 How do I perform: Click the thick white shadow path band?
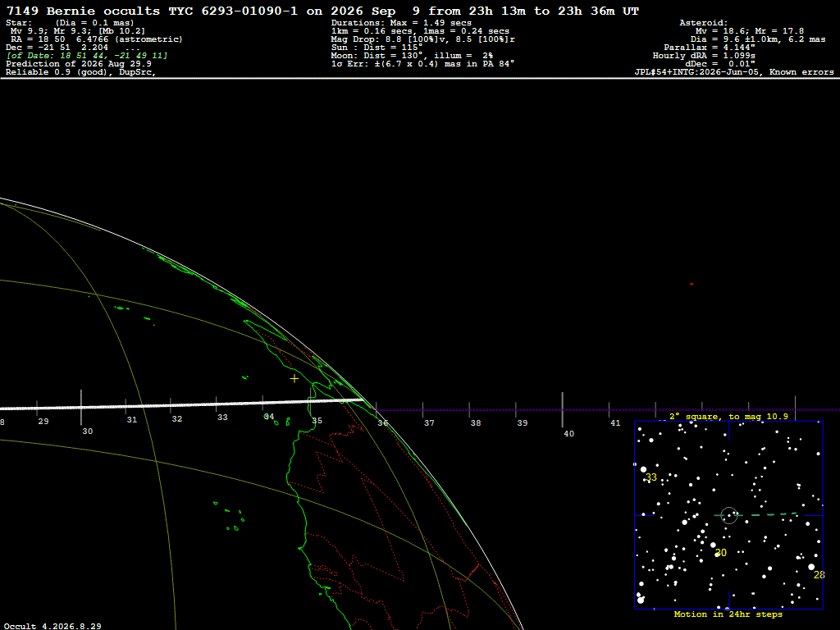click(182, 404)
